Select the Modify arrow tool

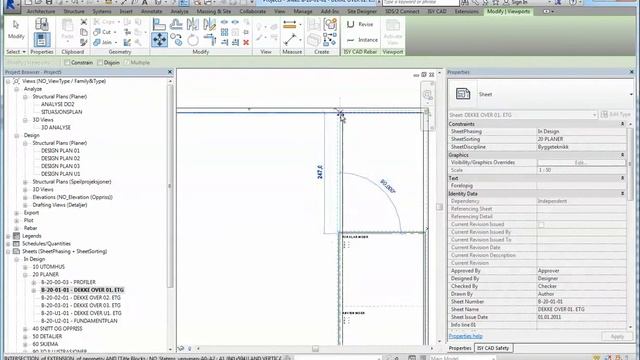tap(16, 25)
